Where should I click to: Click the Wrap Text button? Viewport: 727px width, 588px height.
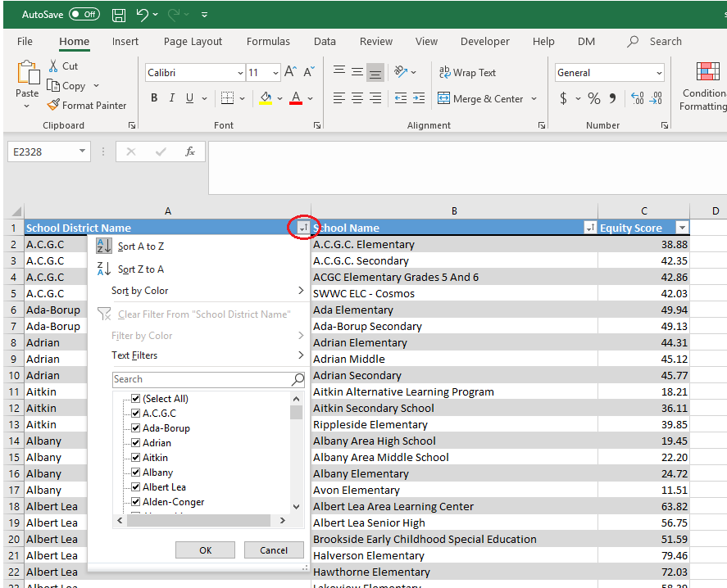tap(468, 73)
